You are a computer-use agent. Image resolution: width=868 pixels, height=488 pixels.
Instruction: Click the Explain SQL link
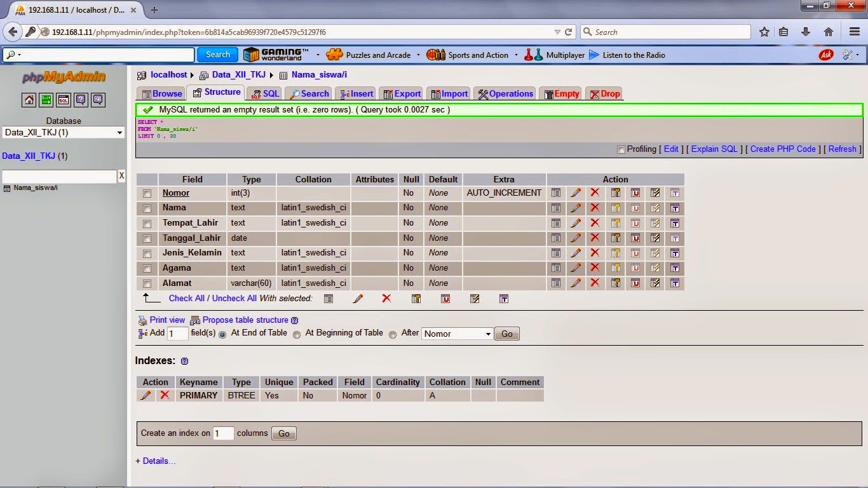(x=714, y=149)
